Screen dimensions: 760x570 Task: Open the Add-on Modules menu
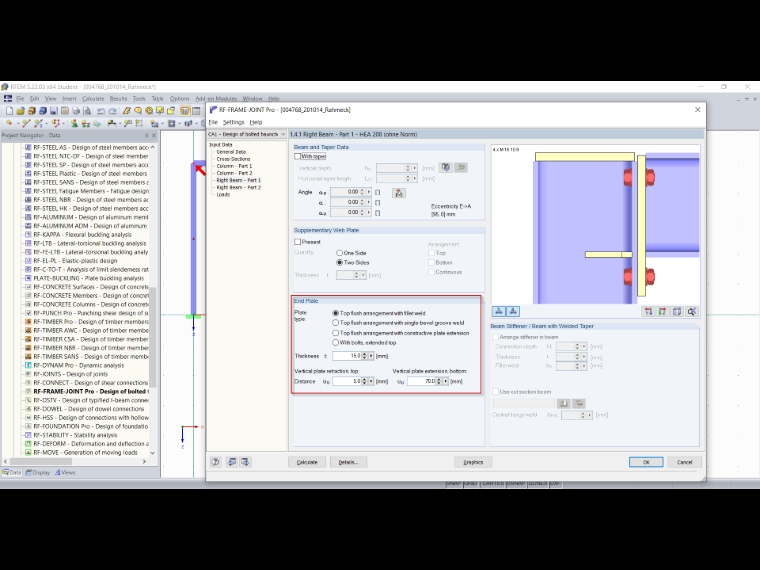click(x=216, y=99)
